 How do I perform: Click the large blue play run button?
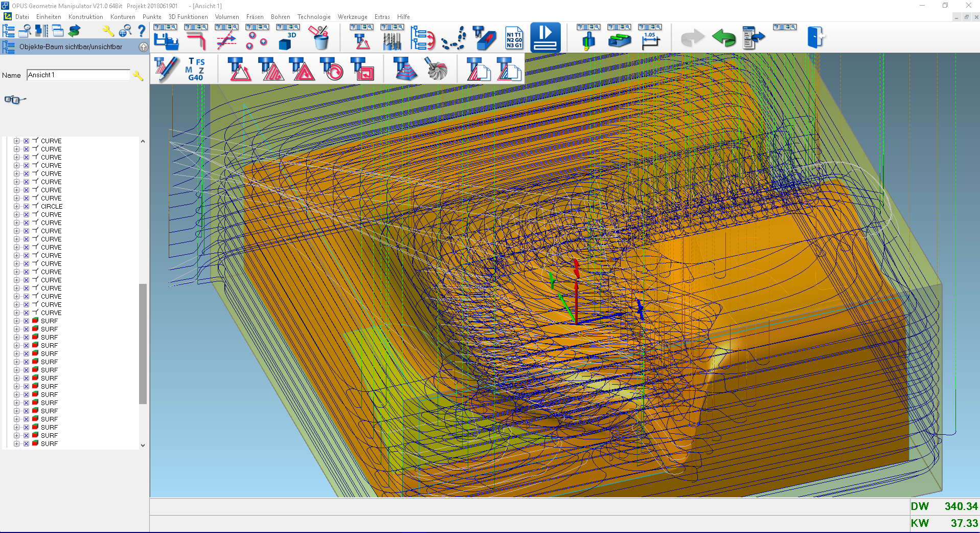point(545,37)
